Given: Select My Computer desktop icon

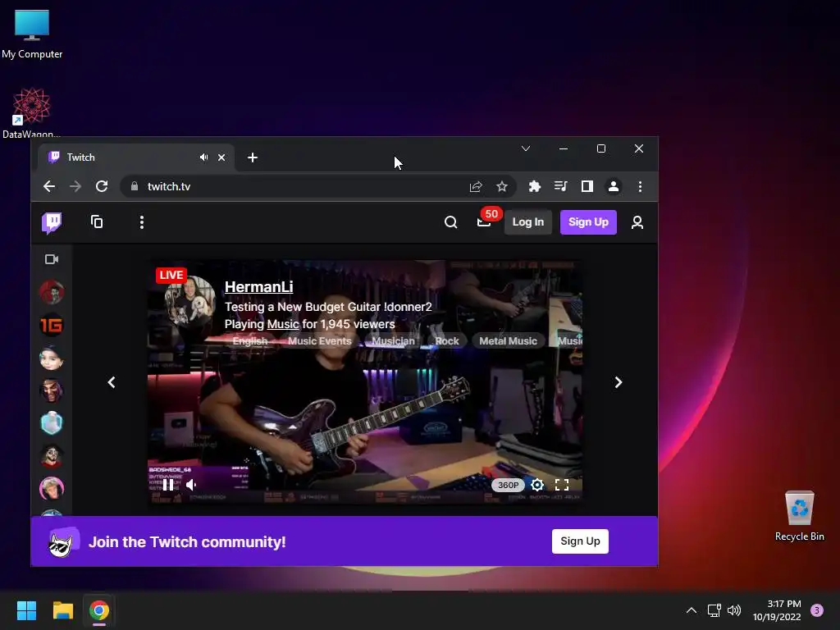Looking at the screenshot, I should [x=32, y=34].
